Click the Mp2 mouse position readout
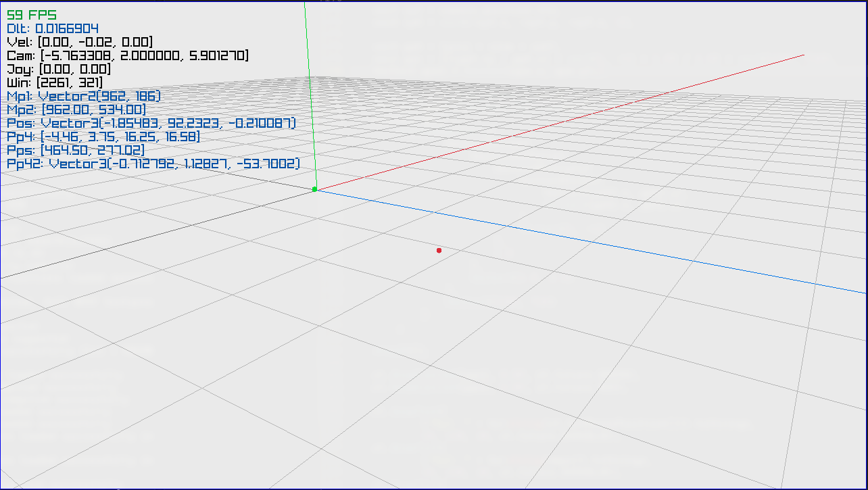The width and height of the screenshot is (868, 490). coord(74,109)
